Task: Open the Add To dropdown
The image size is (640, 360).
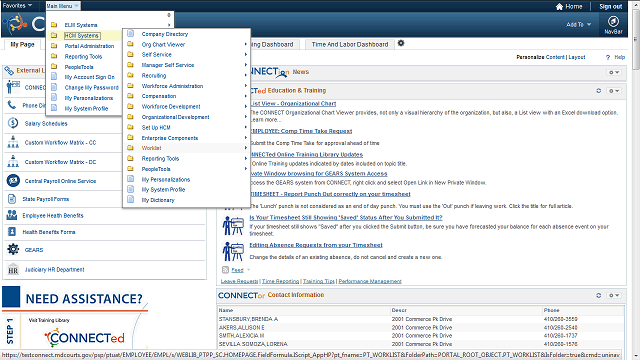Action: [579, 24]
